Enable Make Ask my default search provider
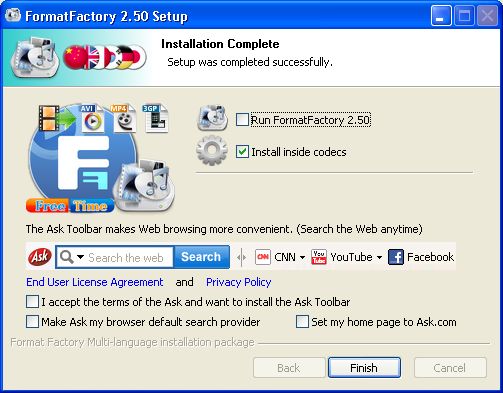Image resolution: width=503 pixels, height=393 pixels. pos(32,322)
